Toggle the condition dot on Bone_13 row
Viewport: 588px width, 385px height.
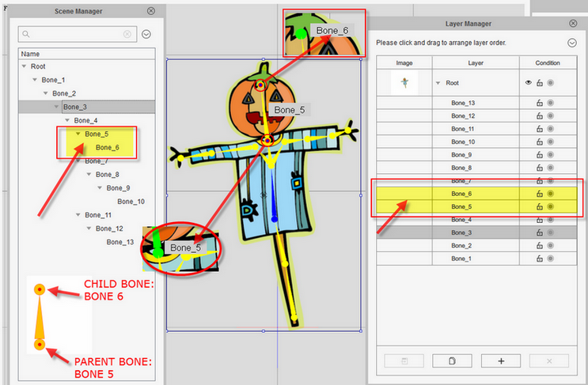click(550, 103)
